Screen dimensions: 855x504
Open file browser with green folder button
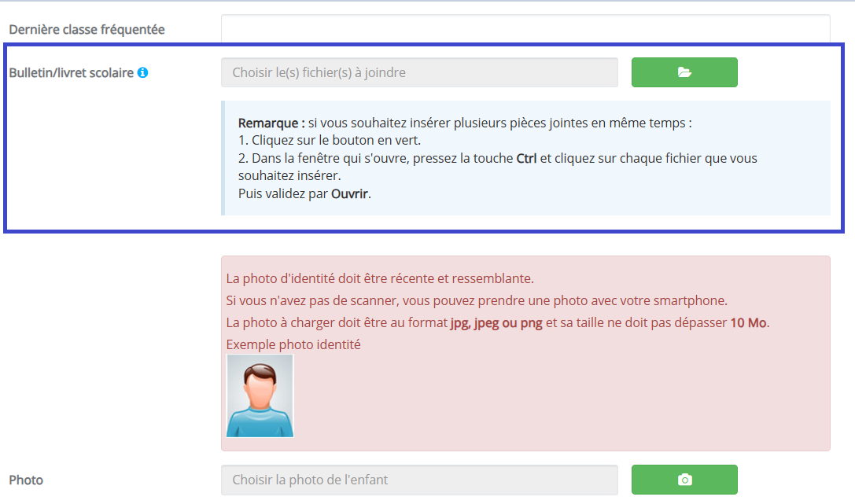pyautogui.click(x=684, y=72)
